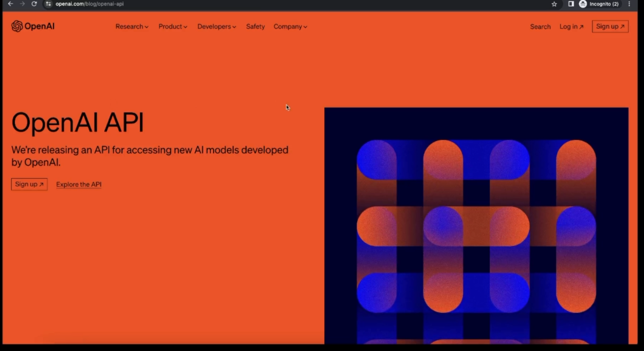644x351 pixels.
Task: Open the side panel icon
Action: coord(571,4)
